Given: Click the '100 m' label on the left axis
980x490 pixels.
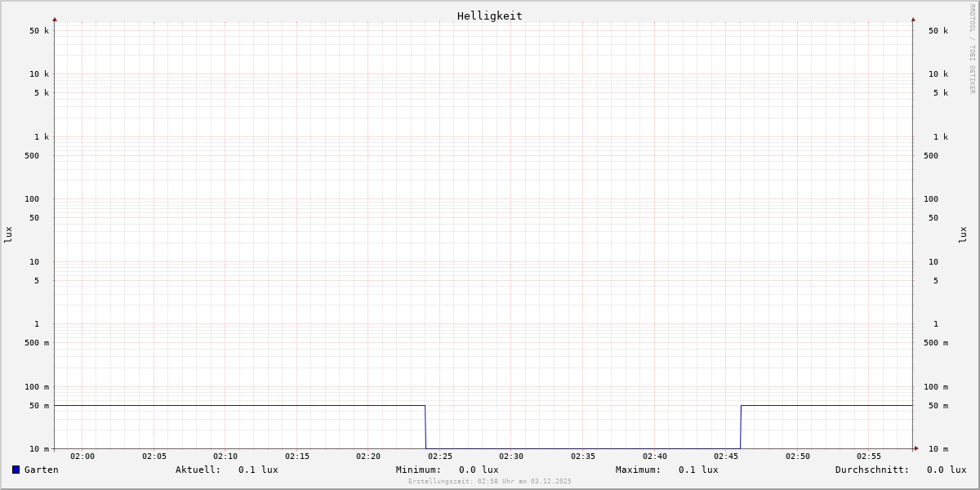Looking at the screenshot, I should tap(37, 387).
